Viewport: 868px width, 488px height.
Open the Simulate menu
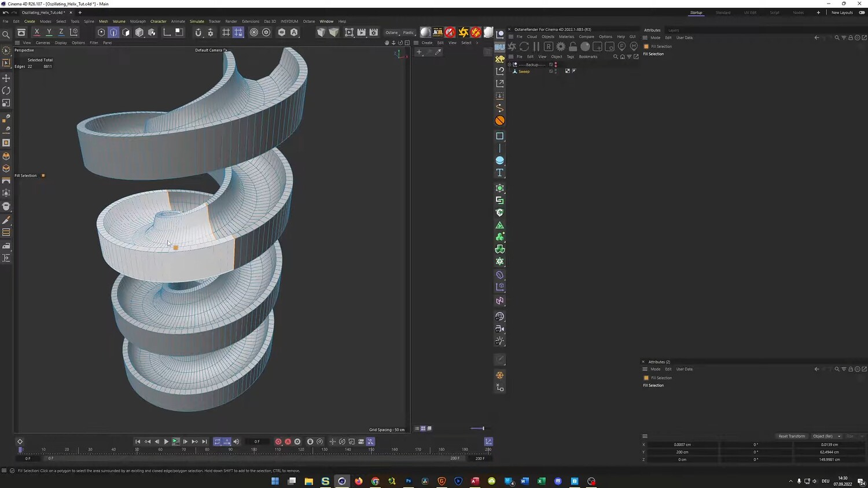click(197, 21)
